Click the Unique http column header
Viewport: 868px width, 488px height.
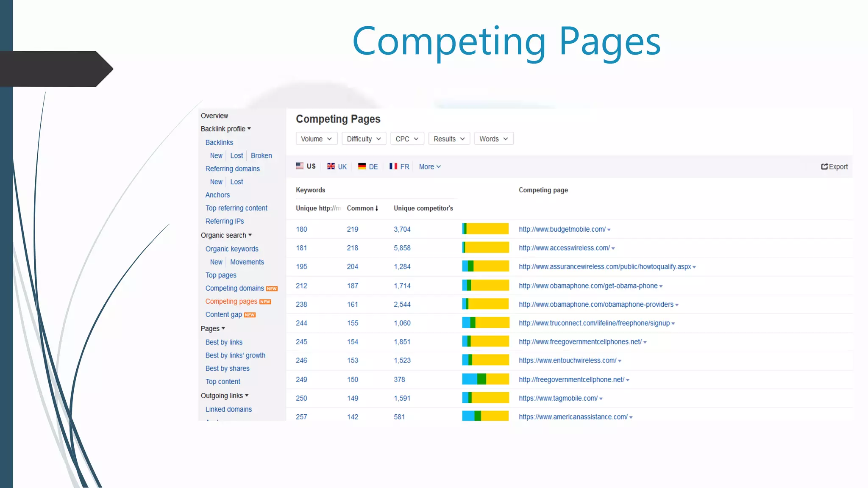click(318, 208)
